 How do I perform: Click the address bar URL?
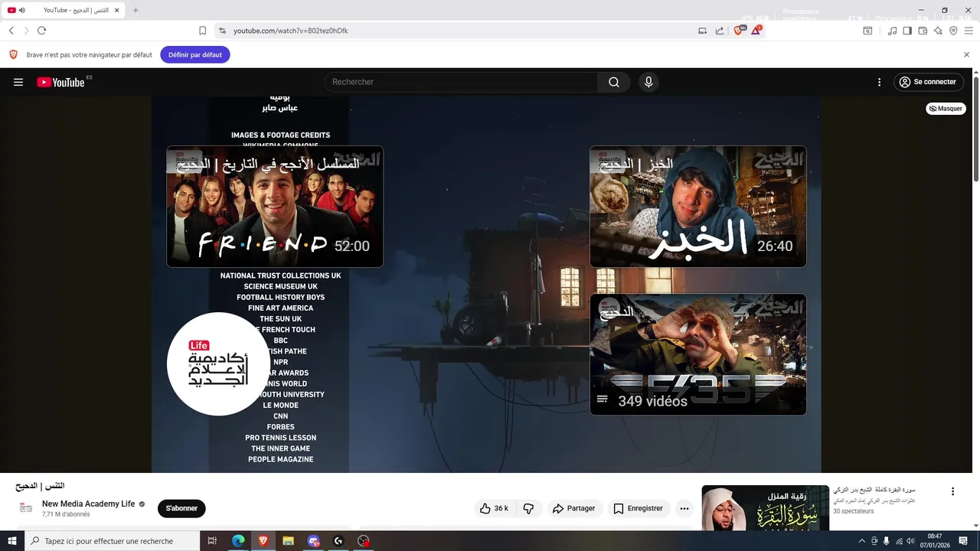[x=291, y=31]
